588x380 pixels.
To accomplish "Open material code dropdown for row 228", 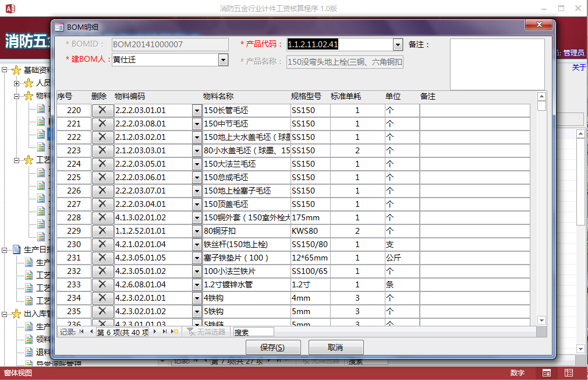I will [197, 218].
